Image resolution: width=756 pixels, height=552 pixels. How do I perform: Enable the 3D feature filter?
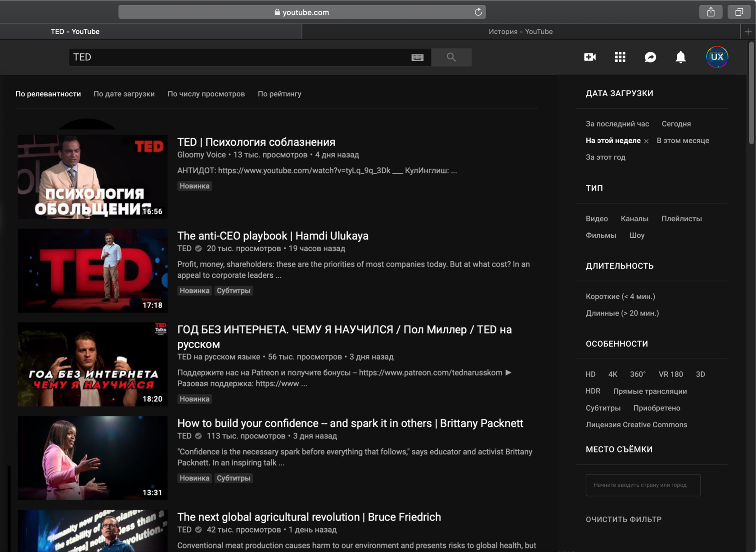[700, 374]
